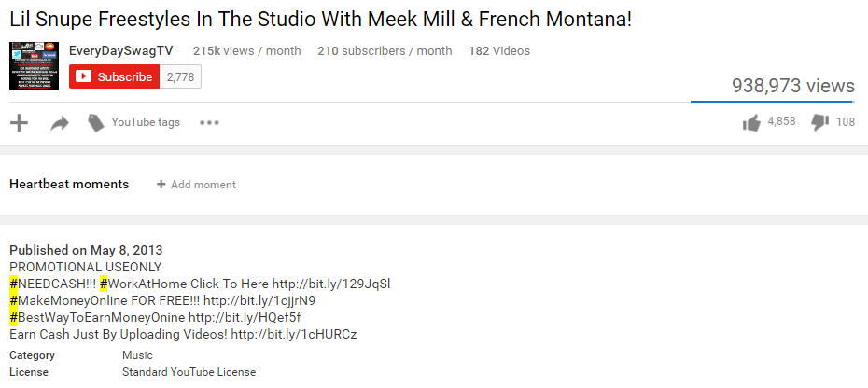868x388 pixels.
Task: Click the like/dislike ratio bar
Action: 772,101
